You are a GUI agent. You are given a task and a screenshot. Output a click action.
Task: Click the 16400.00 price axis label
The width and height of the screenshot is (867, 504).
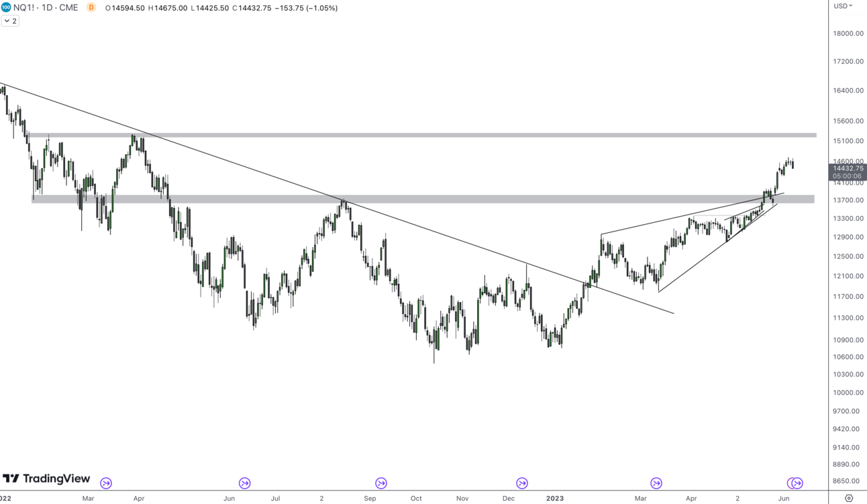click(x=847, y=91)
